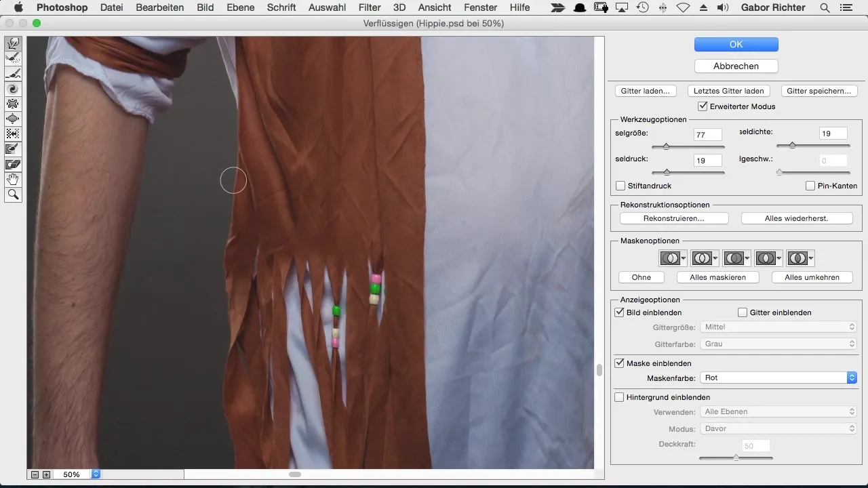Click the volume icon in menu bar
This screenshot has height=488, width=868.
click(x=723, y=7)
